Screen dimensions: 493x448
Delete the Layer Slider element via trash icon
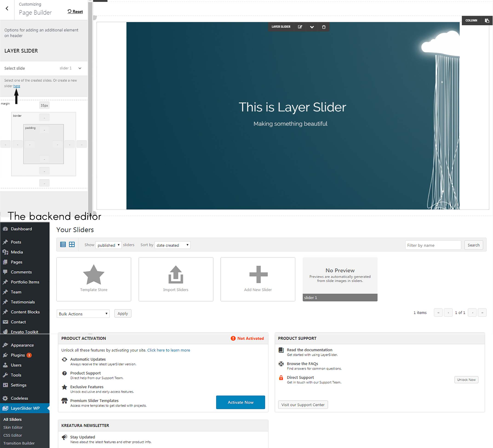click(324, 27)
